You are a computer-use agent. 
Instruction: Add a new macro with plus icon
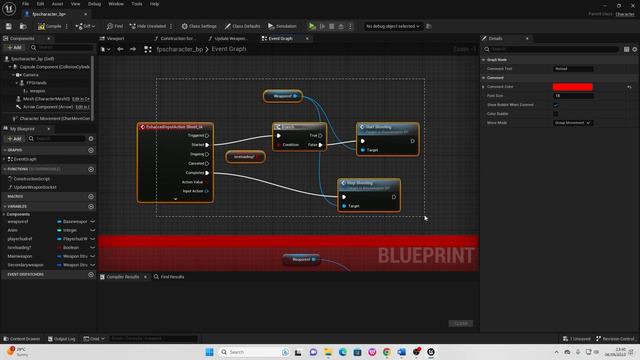pyautogui.click(x=91, y=196)
